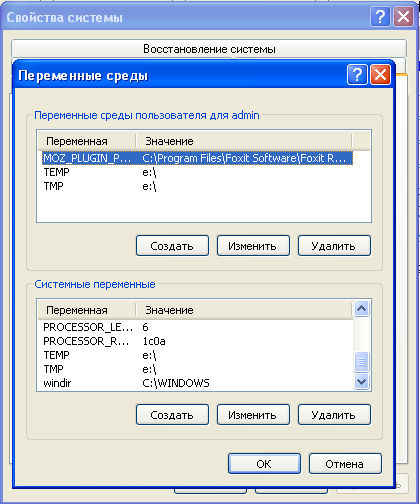Select the PROCESSOR_LE... system variable row

pos(197,327)
